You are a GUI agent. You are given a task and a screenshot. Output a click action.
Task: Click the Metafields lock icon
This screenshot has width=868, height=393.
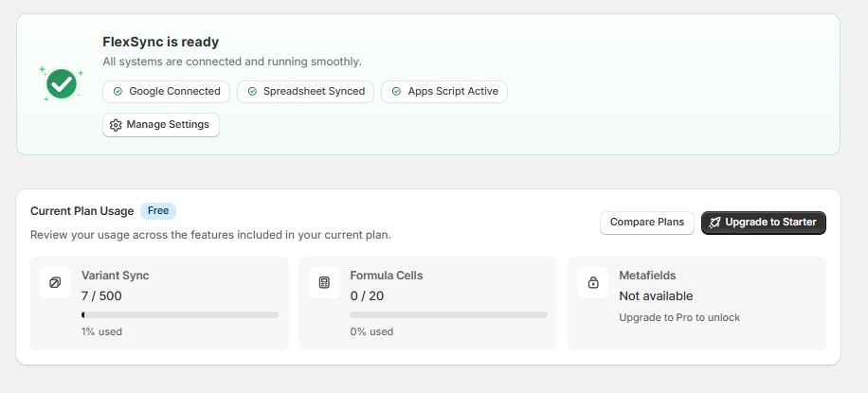click(x=593, y=283)
